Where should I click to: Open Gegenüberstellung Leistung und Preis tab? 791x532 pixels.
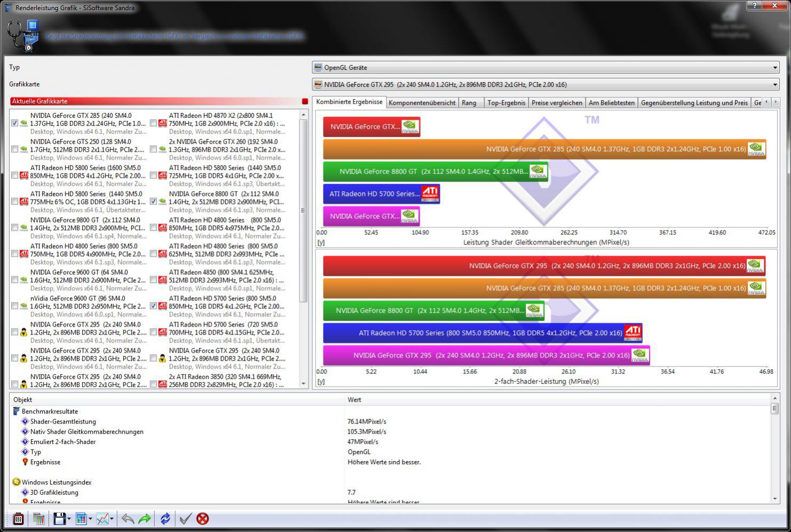[694, 102]
